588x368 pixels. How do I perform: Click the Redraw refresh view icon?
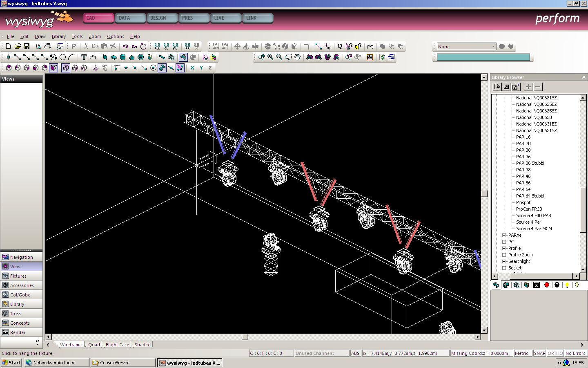point(382,57)
